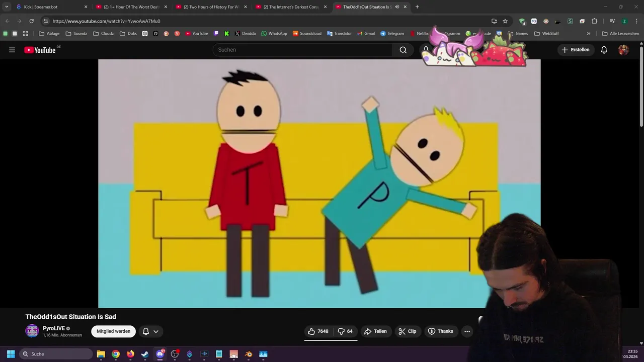This screenshot has height=362, width=644.
Task: Click the taskbar Suche search box
Action: [56, 354]
